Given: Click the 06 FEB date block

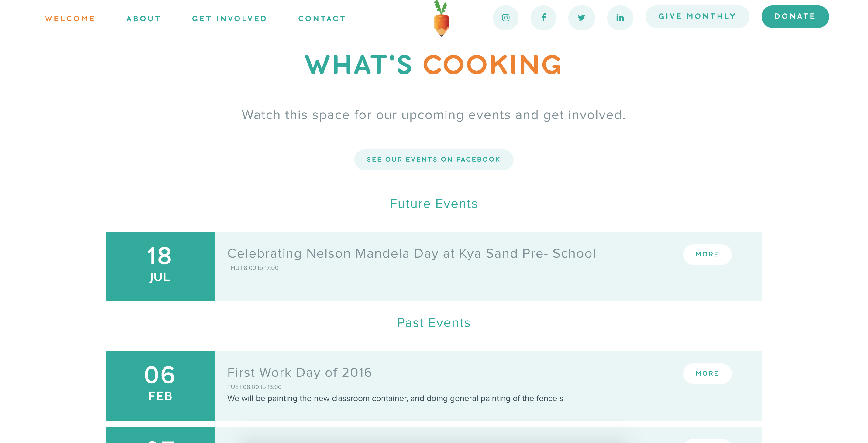Looking at the screenshot, I should click(160, 386).
